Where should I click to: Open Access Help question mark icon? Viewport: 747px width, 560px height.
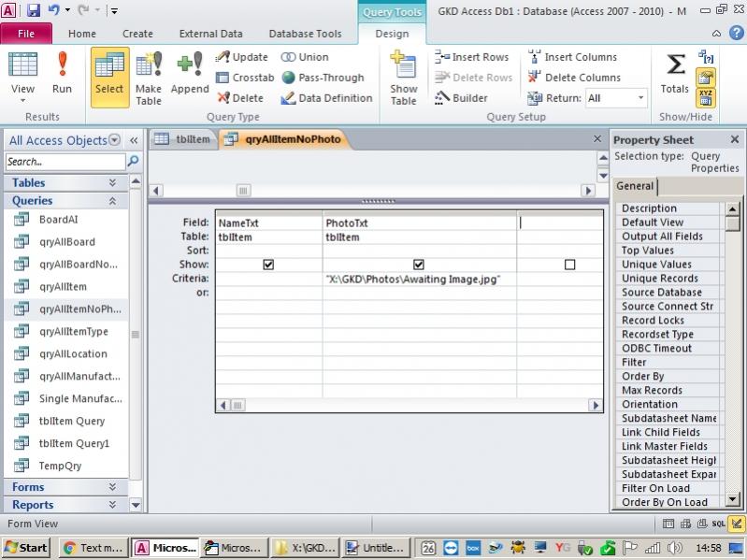736,33
